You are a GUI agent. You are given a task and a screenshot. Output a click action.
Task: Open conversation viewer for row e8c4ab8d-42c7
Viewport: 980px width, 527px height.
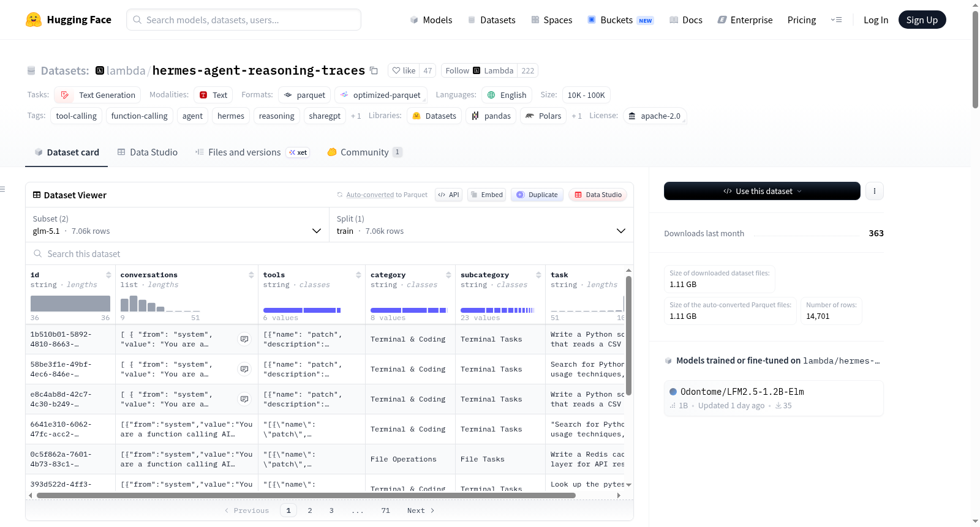click(x=244, y=399)
